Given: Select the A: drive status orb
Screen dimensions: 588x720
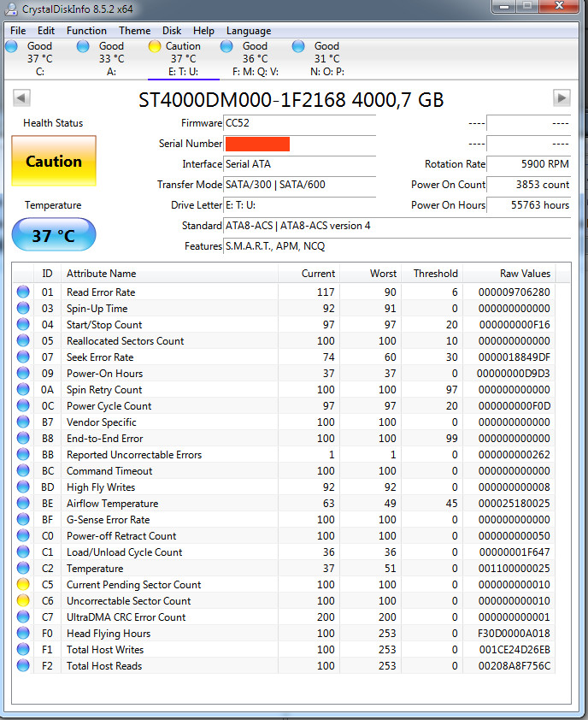Looking at the screenshot, I should [x=83, y=46].
